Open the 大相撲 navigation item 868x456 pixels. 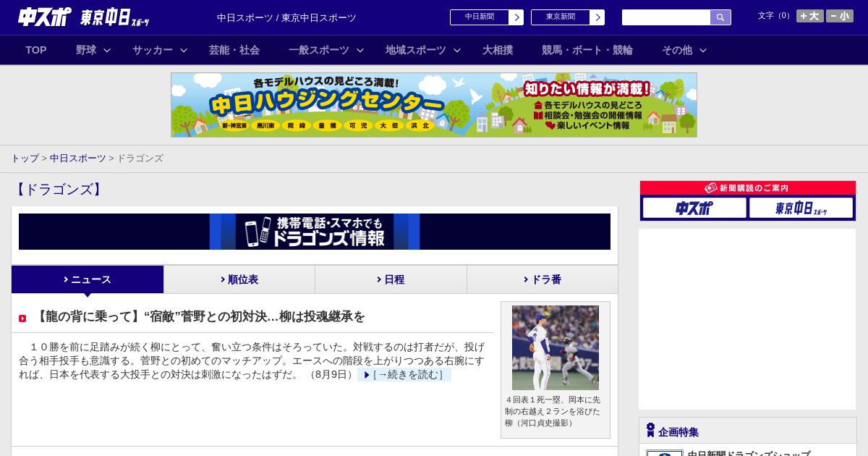[x=498, y=50]
